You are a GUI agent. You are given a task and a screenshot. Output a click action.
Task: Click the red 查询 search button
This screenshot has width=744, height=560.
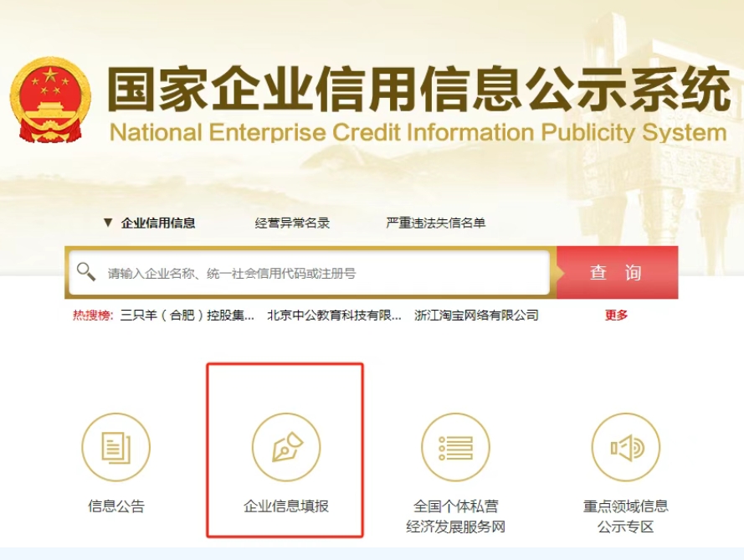coord(617,272)
